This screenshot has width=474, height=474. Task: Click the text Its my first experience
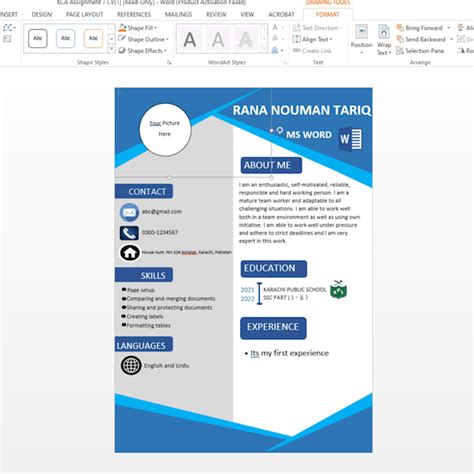[x=289, y=353]
